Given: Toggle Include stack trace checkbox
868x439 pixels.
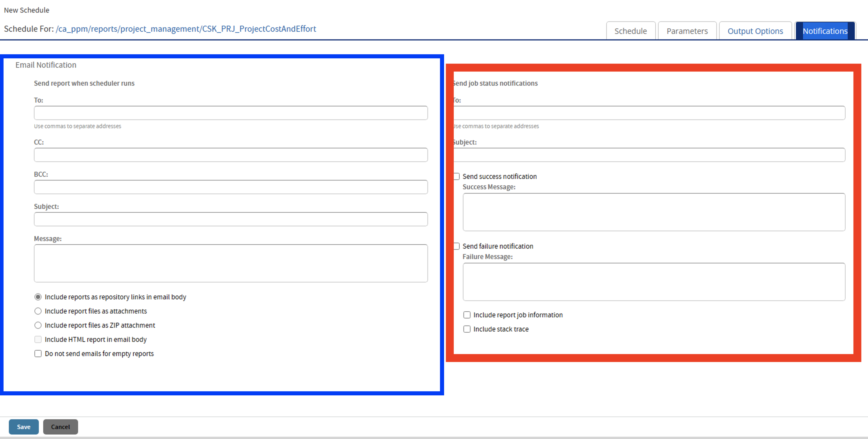Looking at the screenshot, I should pos(467,329).
